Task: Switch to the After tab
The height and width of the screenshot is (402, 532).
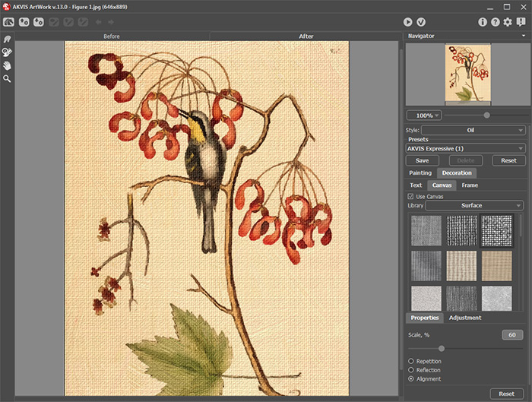Action: coord(306,36)
